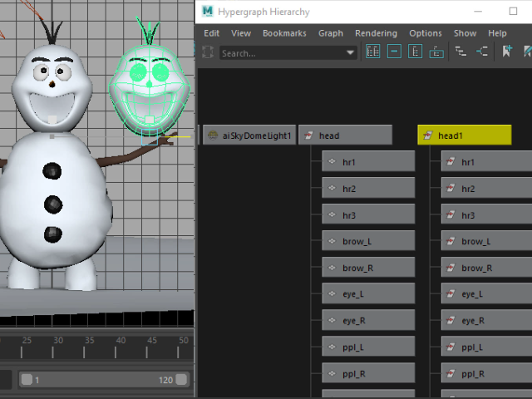Open the search field dropdown arrow
The image size is (532, 399).
tap(351, 52)
